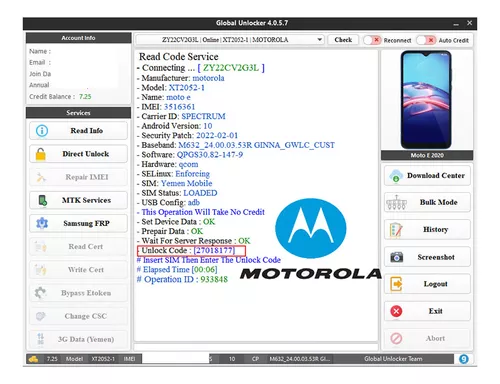
Task: Click the Samsung FRP gear icon
Action: coord(42,223)
